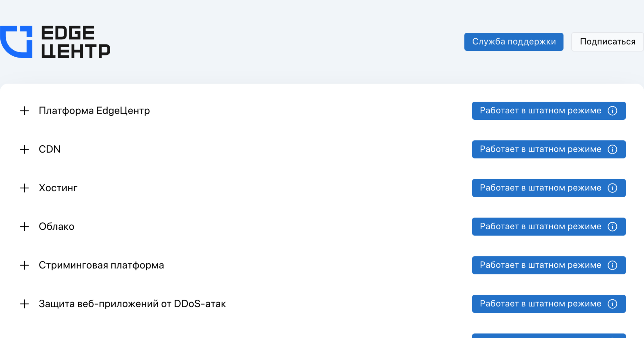Open Служба поддержки support page
Image resolution: width=644 pixels, height=338 pixels.
(514, 42)
